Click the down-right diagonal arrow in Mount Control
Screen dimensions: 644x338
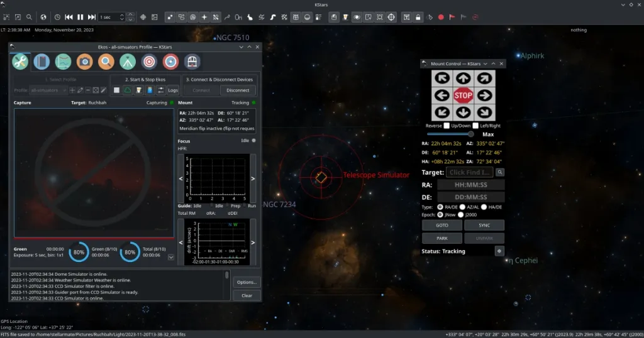point(485,112)
